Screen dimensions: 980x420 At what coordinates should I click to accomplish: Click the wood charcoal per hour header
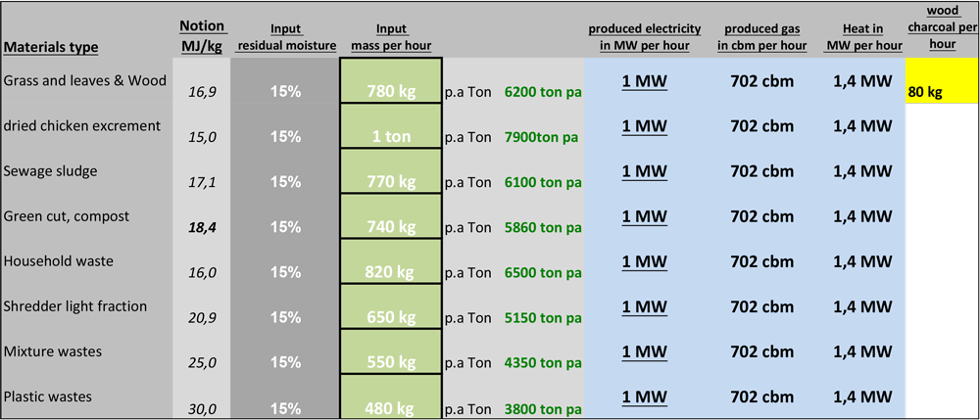941,26
